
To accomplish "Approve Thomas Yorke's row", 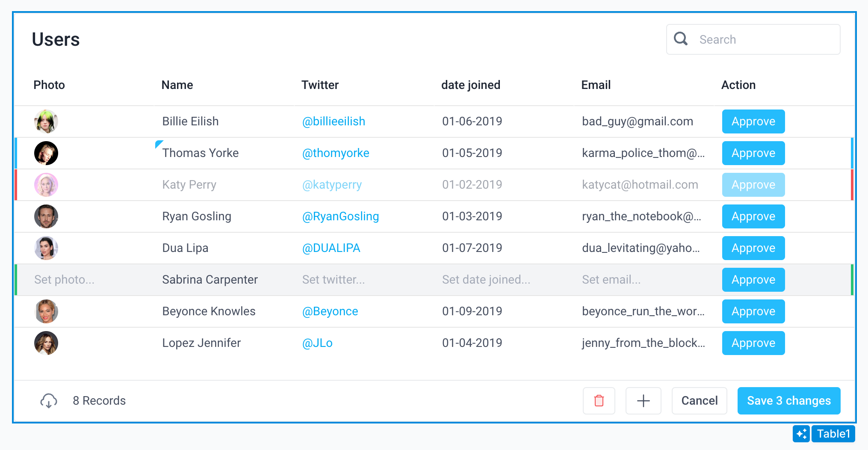I will [x=753, y=153].
